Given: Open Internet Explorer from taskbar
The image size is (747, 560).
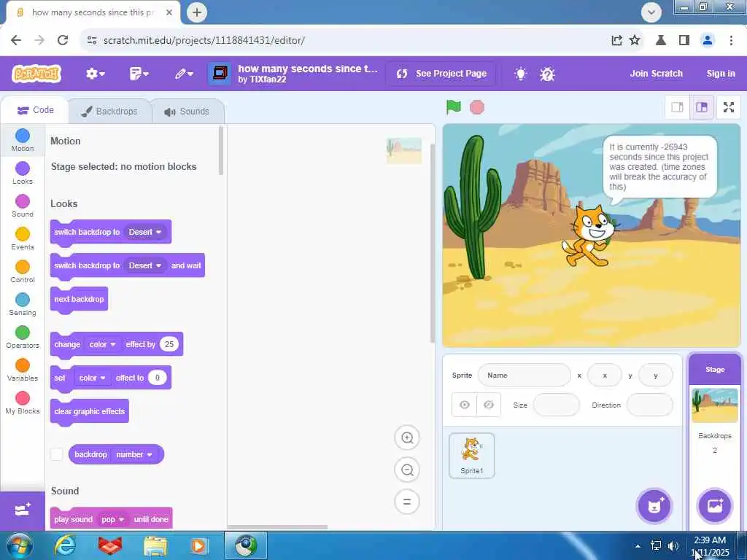Looking at the screenshot, I should pos(64,545).
